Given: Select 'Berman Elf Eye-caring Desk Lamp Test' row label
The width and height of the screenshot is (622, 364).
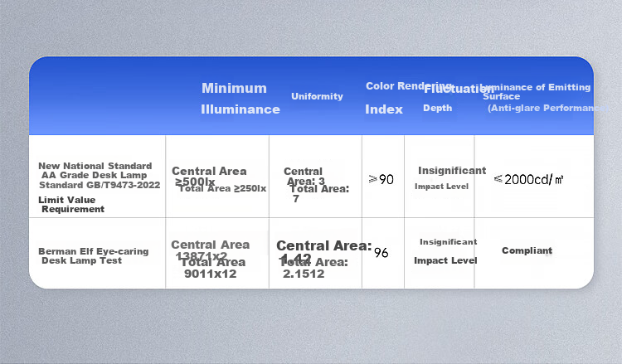Looking at the screenshot, I should 94,255.
